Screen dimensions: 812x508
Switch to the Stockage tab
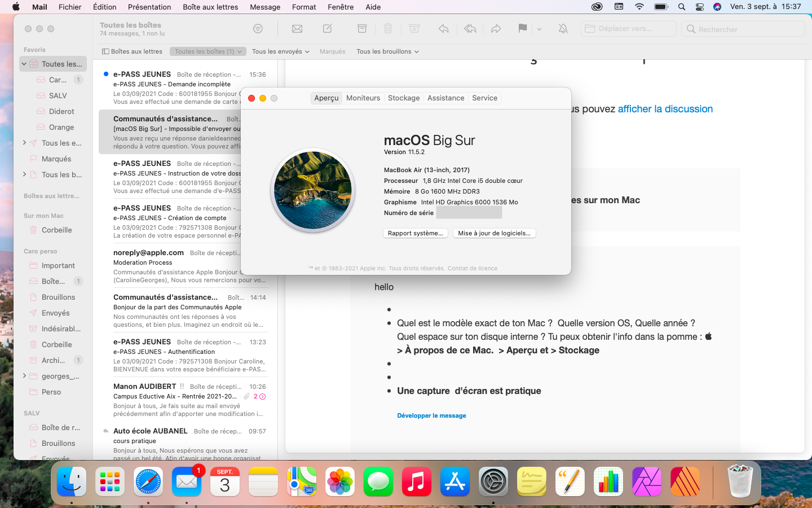pyautogui.click(x=404, y=98)
